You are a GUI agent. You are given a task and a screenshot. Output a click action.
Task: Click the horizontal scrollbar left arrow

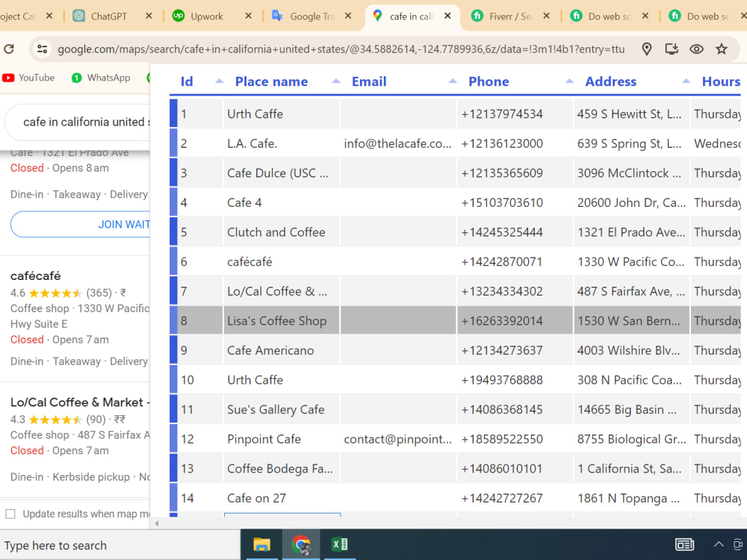[x=157, y=523]
